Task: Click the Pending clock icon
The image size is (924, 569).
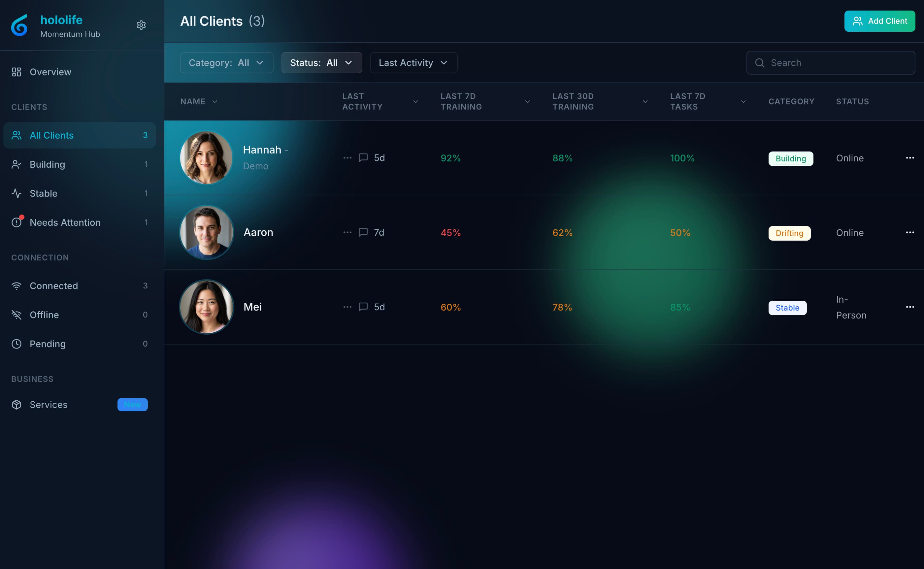Action: 16,344
